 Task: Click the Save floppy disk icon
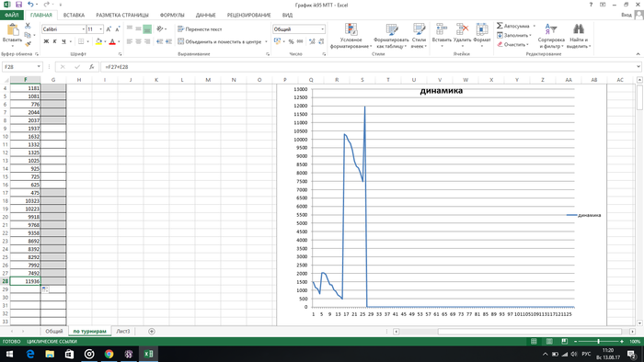pyautogui.click(x=18, y=5)
